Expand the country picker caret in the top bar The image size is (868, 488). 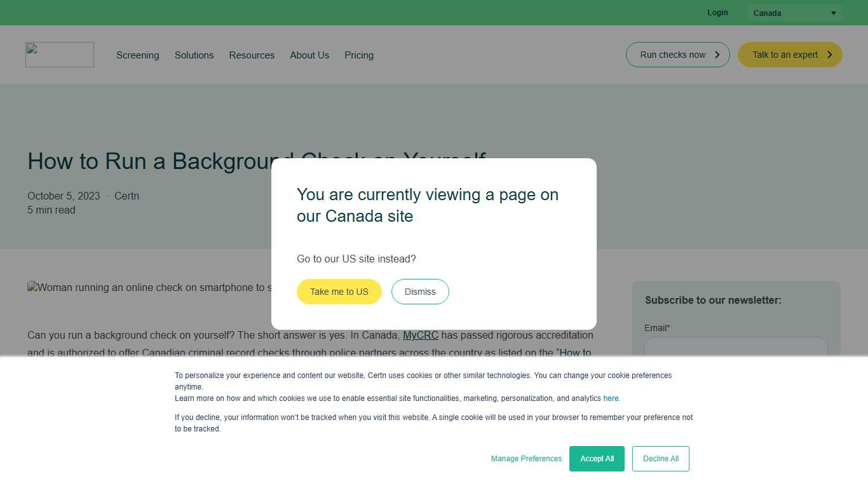click(833, 13)
